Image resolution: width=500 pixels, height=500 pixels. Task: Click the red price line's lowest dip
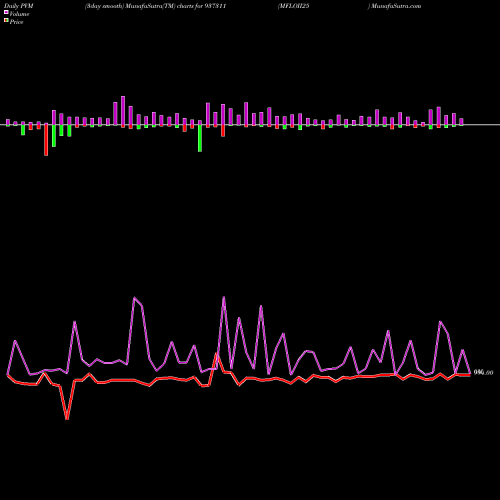click(x=67, y=419)
